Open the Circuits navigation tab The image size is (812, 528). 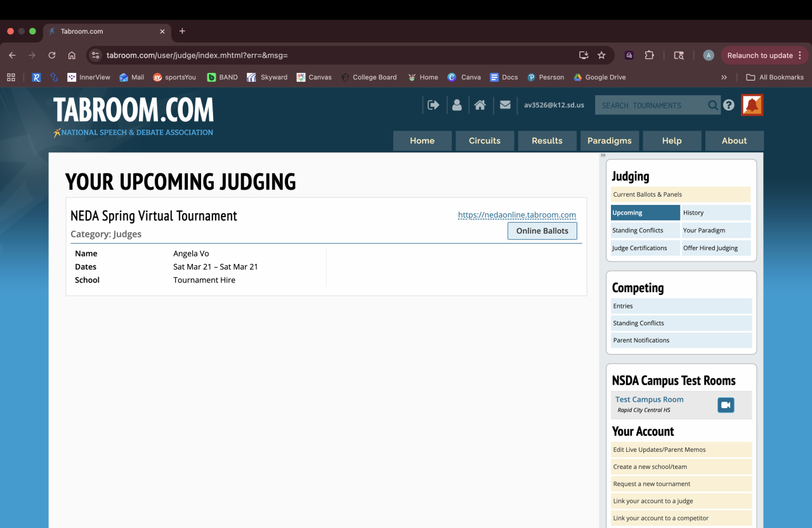point(485,141)
